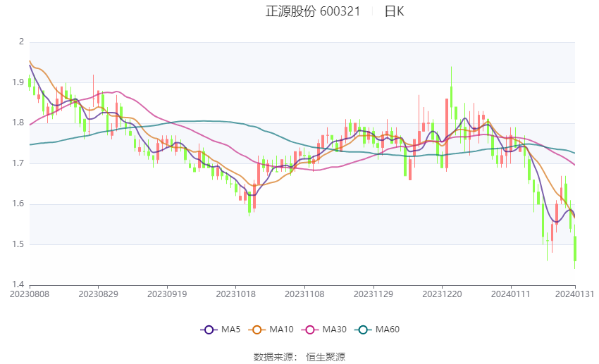Screen dimensions: 599x364
Task: Select the 20230808 date axis label
Action: pyautogui.click(x=30, y=294)
